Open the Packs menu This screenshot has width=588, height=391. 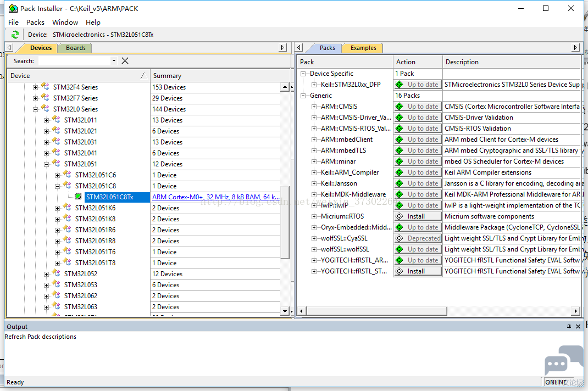point(35,22)
